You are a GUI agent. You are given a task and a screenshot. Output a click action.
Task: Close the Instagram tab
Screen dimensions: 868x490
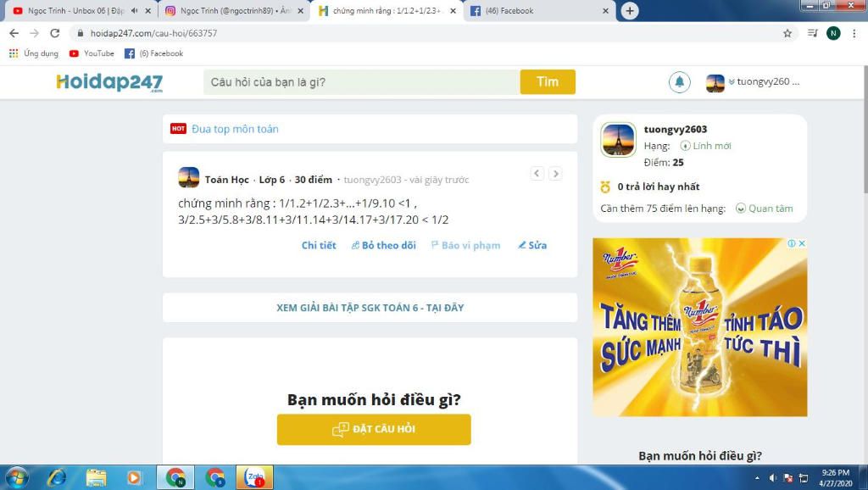[301, 10]
